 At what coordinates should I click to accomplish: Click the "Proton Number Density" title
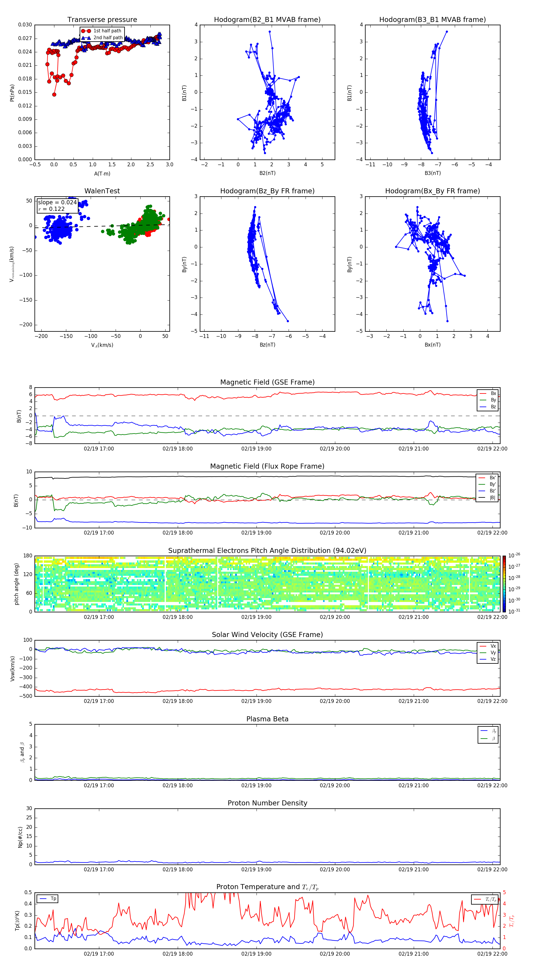point(267,803)
